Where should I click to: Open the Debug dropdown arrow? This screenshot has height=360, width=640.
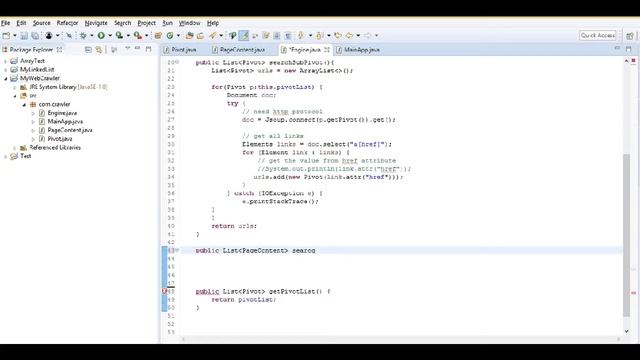(x=91, y=36)
